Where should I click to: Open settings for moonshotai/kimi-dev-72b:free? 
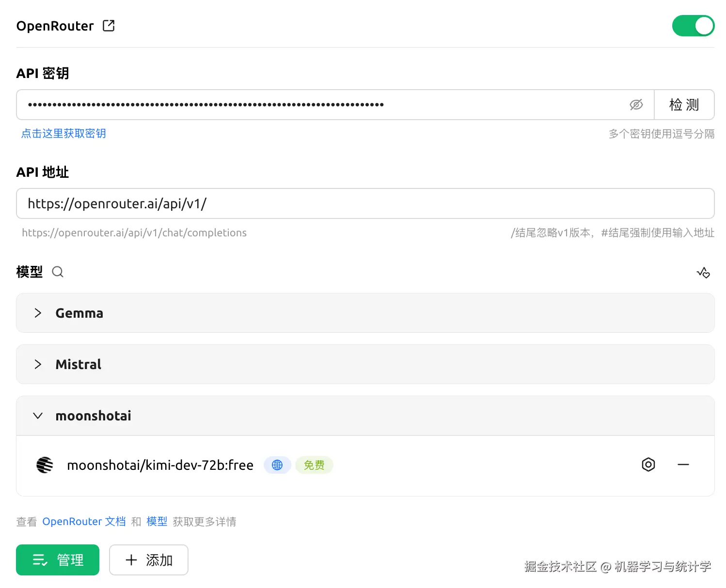coord(648,464)
